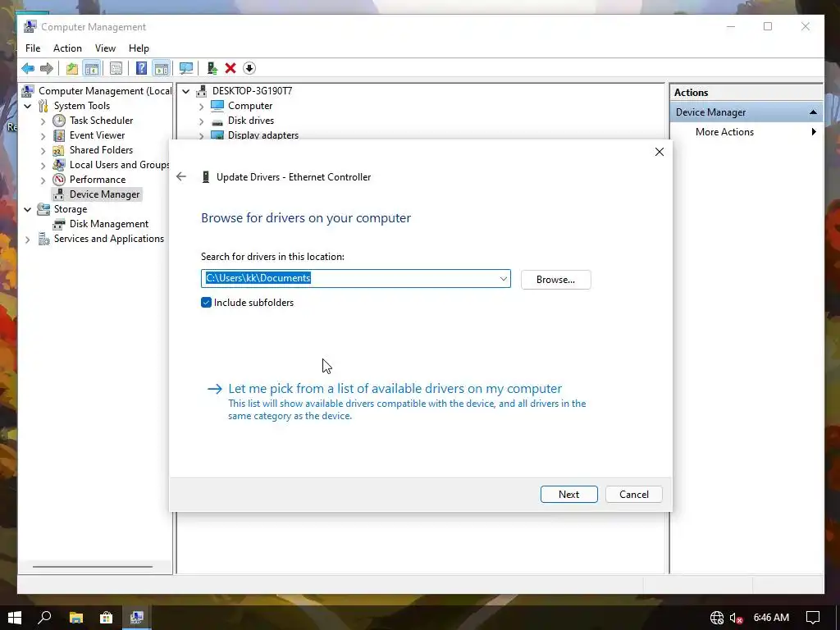Viewport: 840px width, 630px height.
Task: Toggle Show/Hide Action Pane toolbar icon
Action: (162, 69)
